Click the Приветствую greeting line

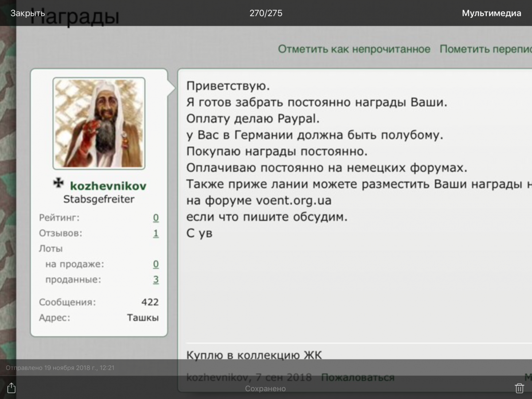click(228, 86)
